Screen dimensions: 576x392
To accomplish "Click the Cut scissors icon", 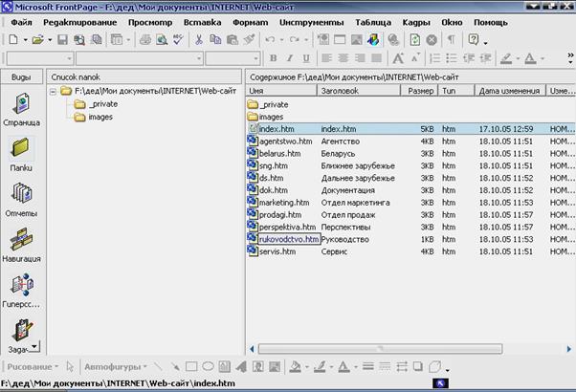I will pos(199,39).
